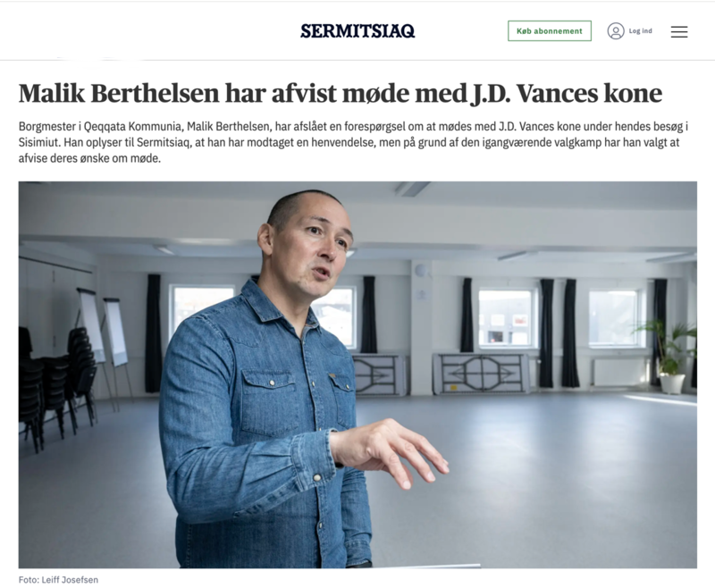715x588 pixels.
Task: Open the hamburger menu icon
Action: tap(679, 31)
